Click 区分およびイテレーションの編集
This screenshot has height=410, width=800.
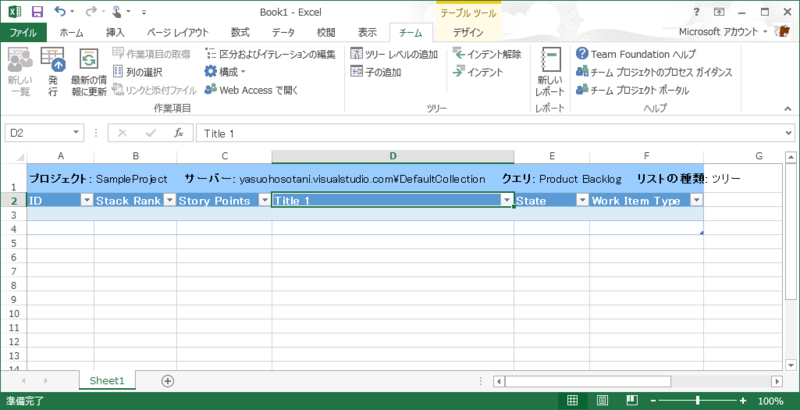tap(270, 54)
